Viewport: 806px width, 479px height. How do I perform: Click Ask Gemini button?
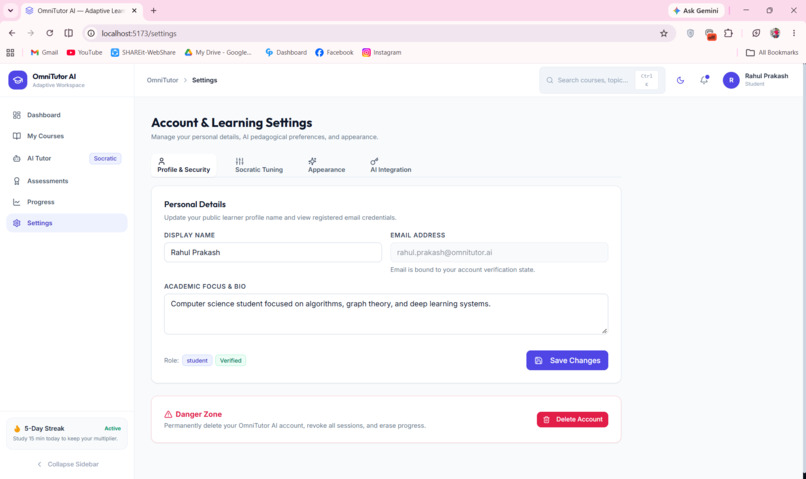(696, 10)
